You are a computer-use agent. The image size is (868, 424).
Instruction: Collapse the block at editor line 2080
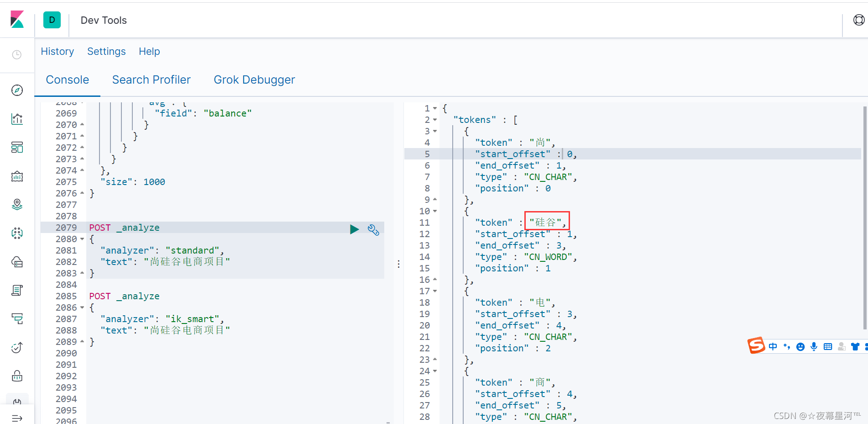(82, 239)
